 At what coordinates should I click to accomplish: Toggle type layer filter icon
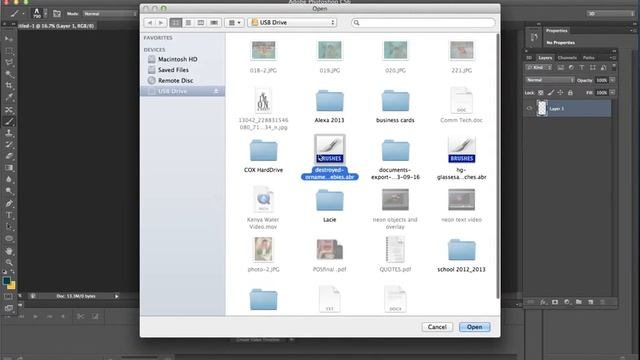point(582,68)
